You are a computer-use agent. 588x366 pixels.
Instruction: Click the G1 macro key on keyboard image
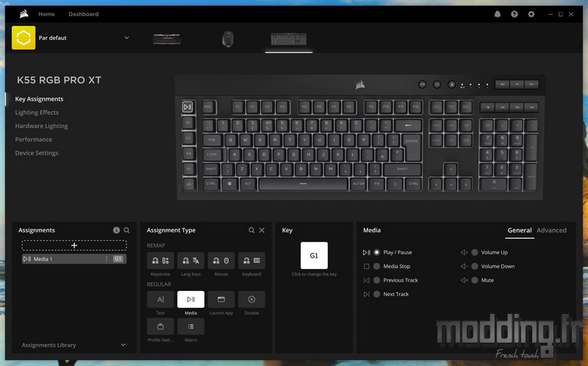click(188, 107)
